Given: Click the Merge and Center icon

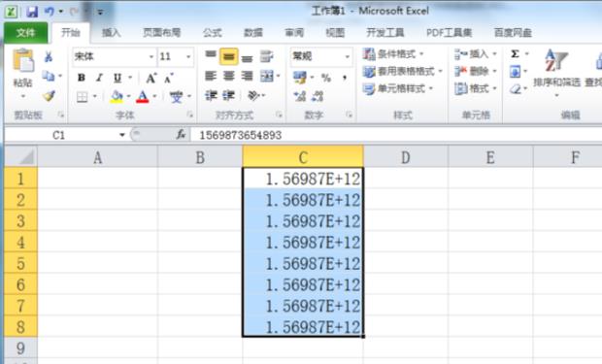Looking at the screenshot, I should click(267, 76).
